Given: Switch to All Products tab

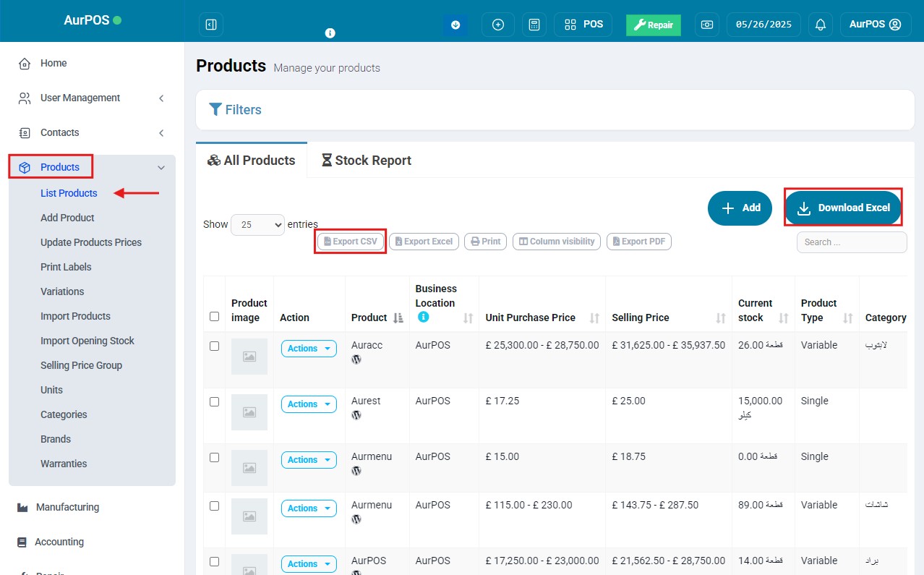Looking at the screenshot, I should coord(251,161).
